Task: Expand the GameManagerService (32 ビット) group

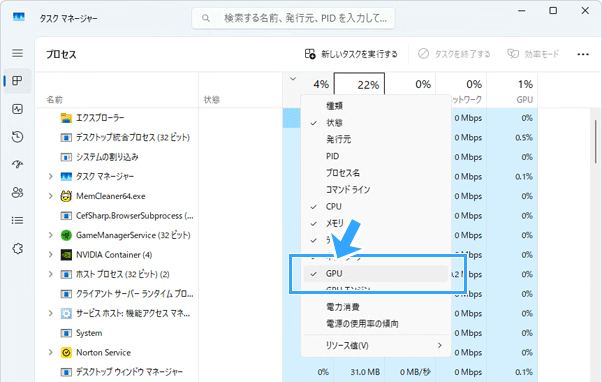Action: pyautogui.click(x=50, y=235)
